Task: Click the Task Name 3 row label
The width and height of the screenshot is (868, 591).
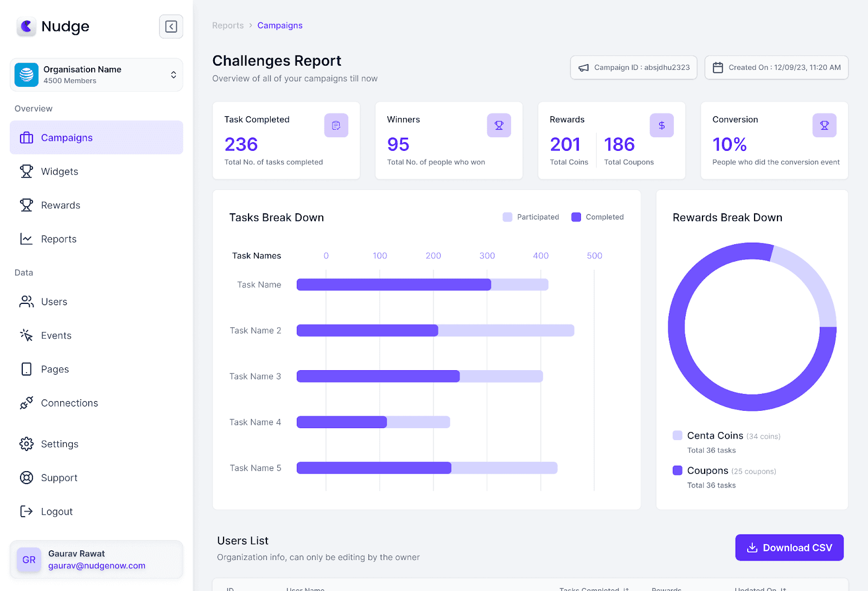Action: [255, 376]
